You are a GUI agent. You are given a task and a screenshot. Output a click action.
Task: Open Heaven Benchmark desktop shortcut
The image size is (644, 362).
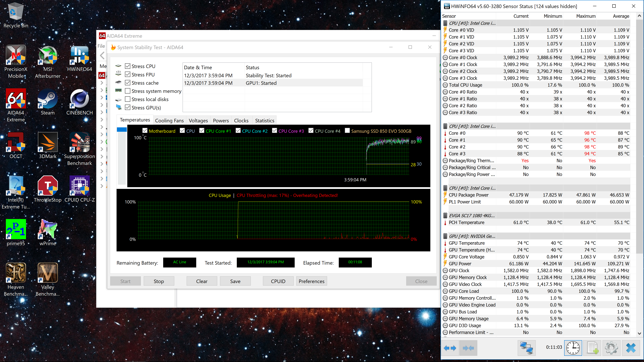coord(16,279)
